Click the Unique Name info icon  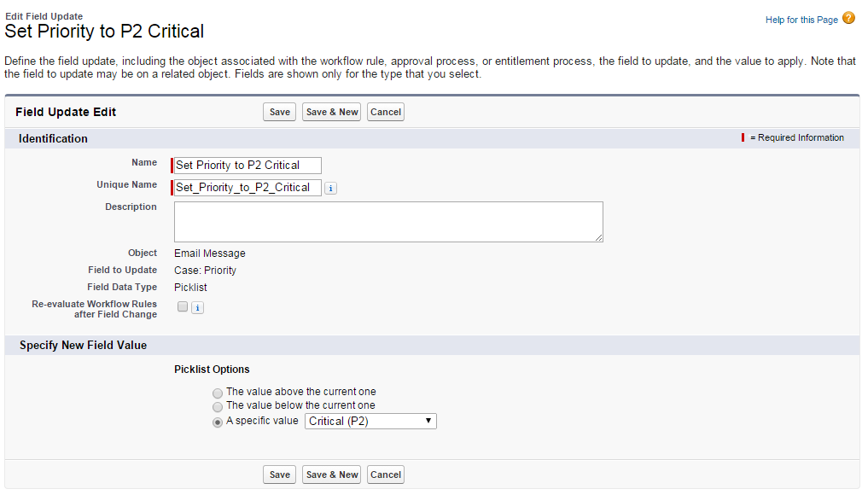pyautogui.click(x=331, y=189)
